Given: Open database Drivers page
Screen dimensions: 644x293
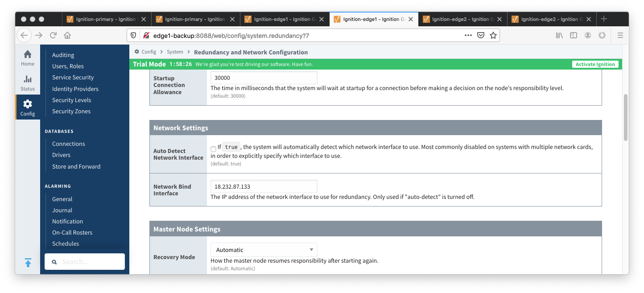Looking at the screenshot, I should coord(61,155).
